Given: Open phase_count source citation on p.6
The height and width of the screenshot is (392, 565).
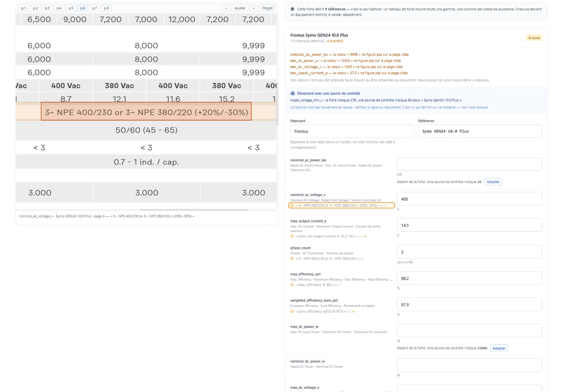Looking at the screenshot, I should 327,259.
